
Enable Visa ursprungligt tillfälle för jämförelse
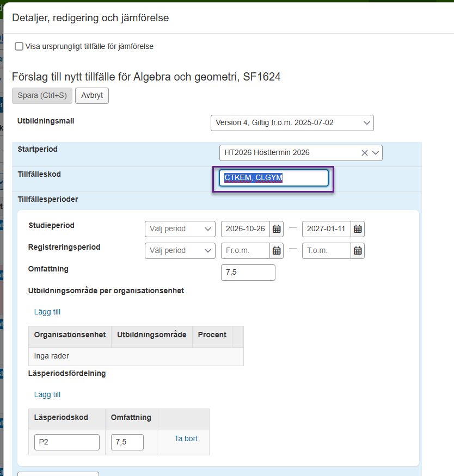[19, 47]
